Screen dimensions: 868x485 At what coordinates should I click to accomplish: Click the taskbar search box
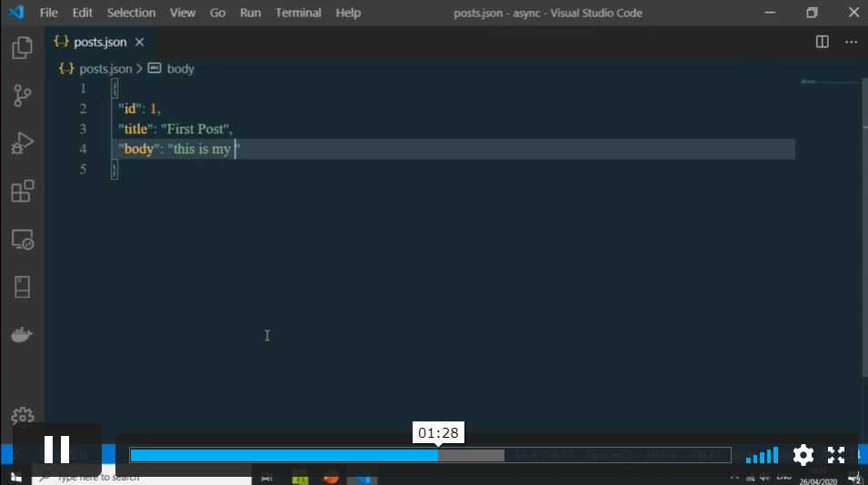pos(141,477)
